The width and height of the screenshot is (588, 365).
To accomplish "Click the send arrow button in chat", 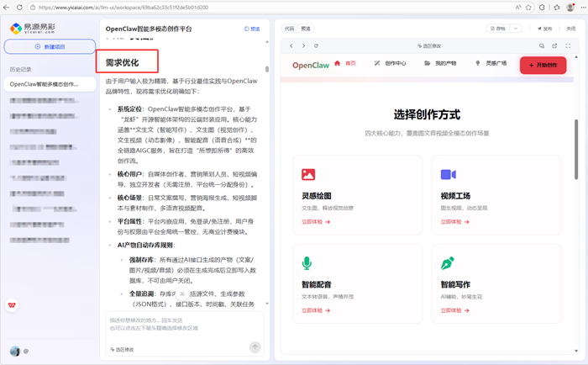I will (256, 348).
